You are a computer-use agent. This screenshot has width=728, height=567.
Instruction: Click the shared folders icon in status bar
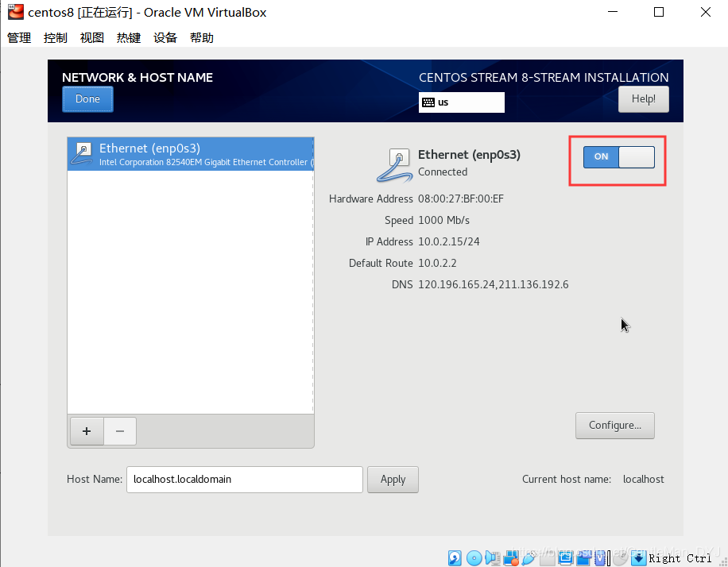548,557
